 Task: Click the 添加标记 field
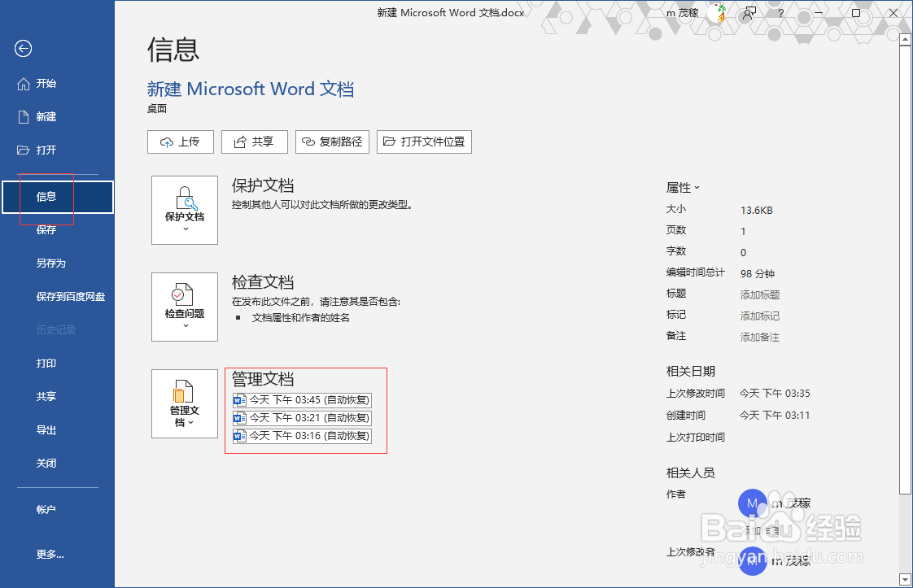pos(760,316)
